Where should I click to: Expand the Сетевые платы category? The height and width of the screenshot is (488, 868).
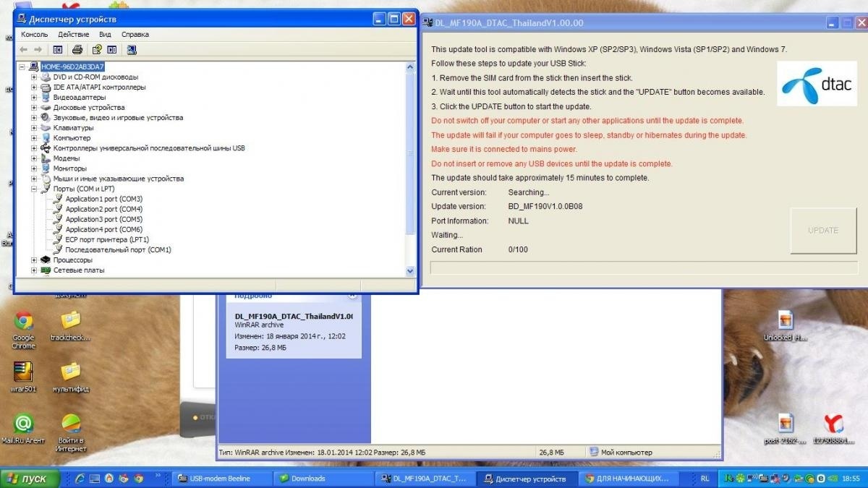pyautogui.click(x=34, y=270)
